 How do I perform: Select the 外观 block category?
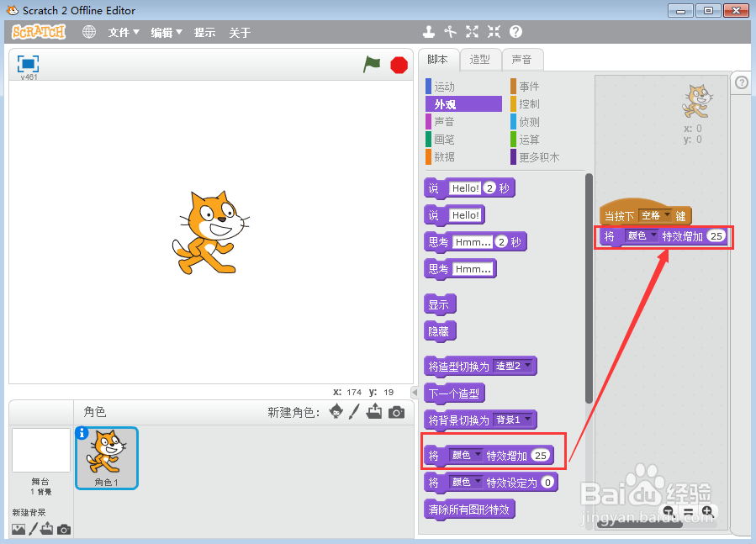(463, 104)
